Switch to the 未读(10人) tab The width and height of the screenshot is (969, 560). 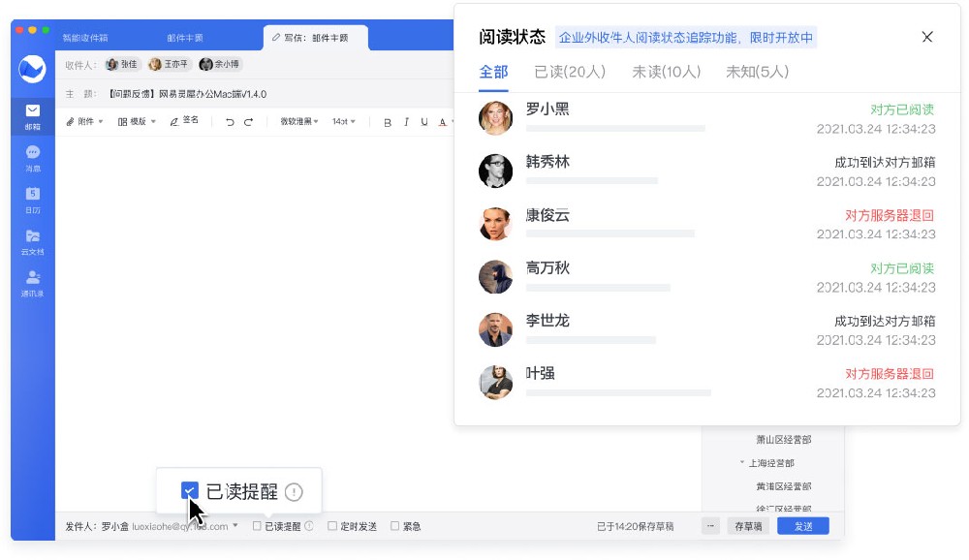tap(667, 72)
